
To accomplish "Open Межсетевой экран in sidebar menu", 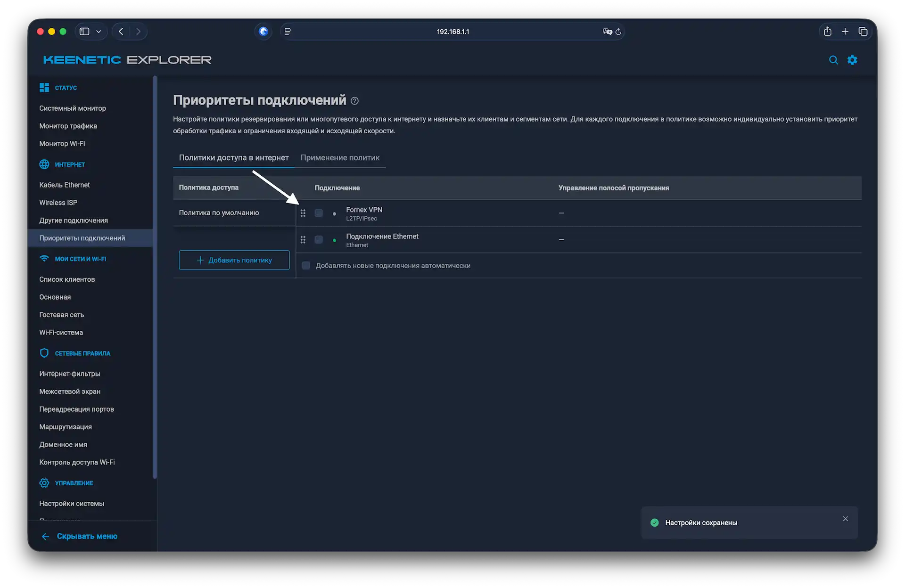I will tap(70, 392).
